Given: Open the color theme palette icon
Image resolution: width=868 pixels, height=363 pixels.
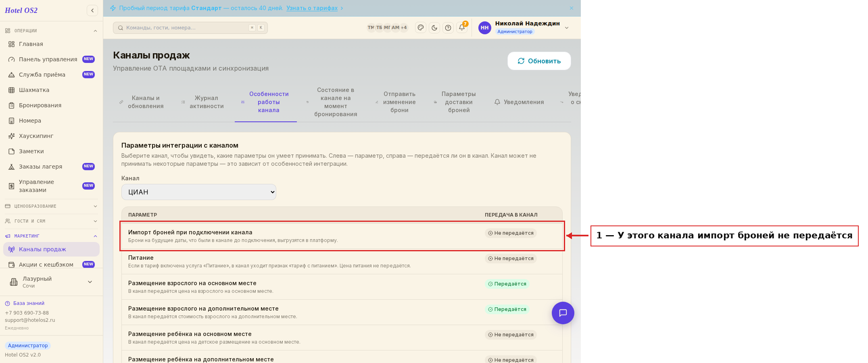Looking at the screenshot, I should (421, 28).
